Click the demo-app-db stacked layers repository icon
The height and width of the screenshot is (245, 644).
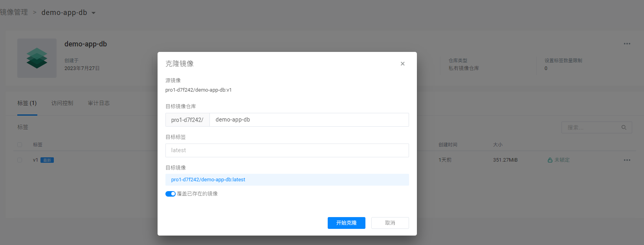[37, 58]
